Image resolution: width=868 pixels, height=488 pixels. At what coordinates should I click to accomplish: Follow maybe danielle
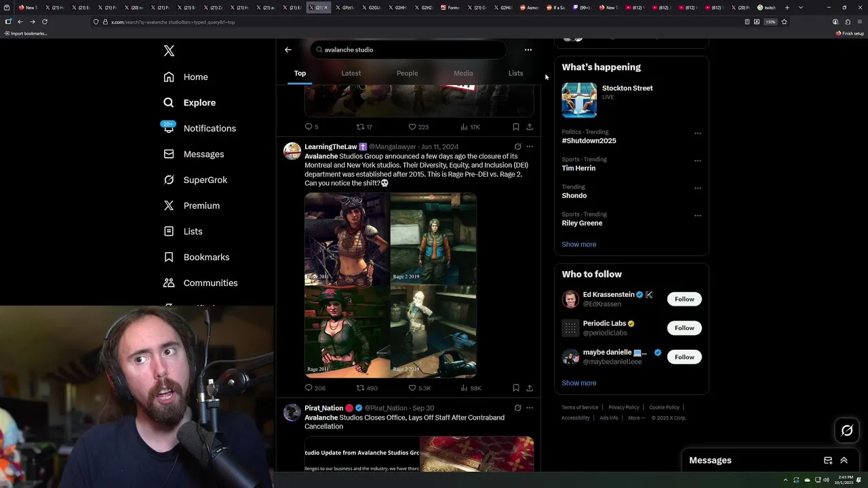(x=684, y=357)
